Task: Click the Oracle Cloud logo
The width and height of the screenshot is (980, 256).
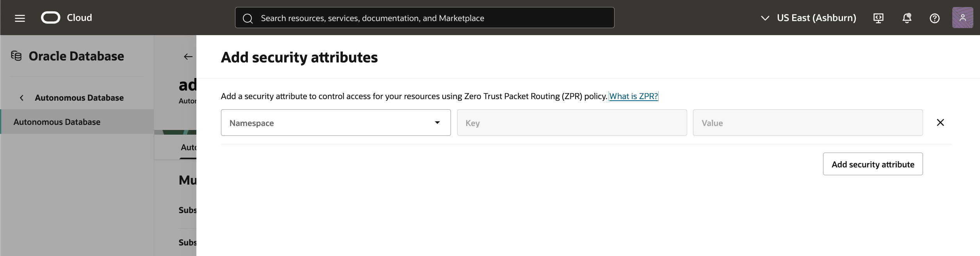Action: tap(51, 18)
